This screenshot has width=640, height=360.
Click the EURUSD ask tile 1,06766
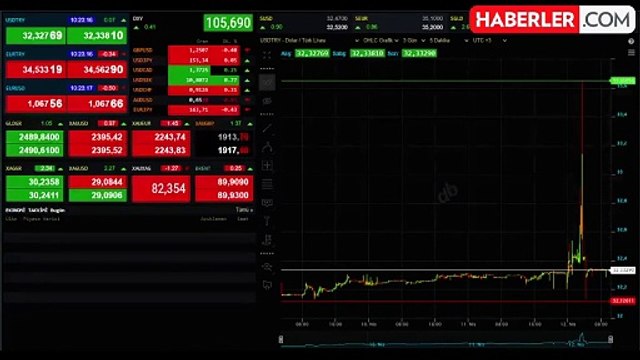97,104
